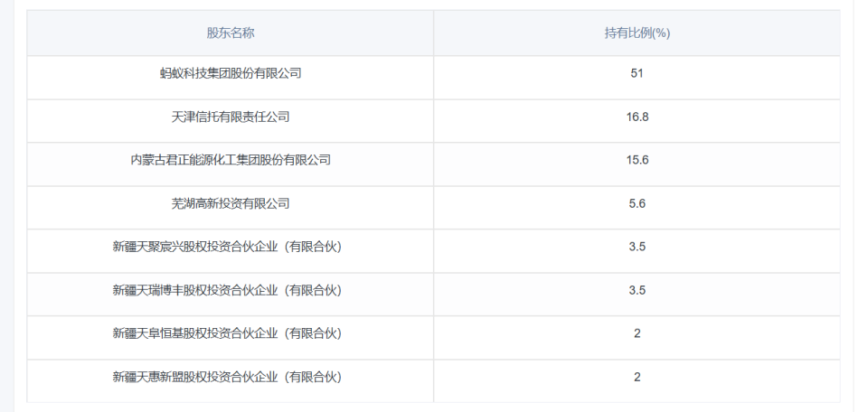Select 2 in the 新疆天阜恒基 row
Viewport: 868px width, 412px height.
pyautogui.click(x=637, y=333)
